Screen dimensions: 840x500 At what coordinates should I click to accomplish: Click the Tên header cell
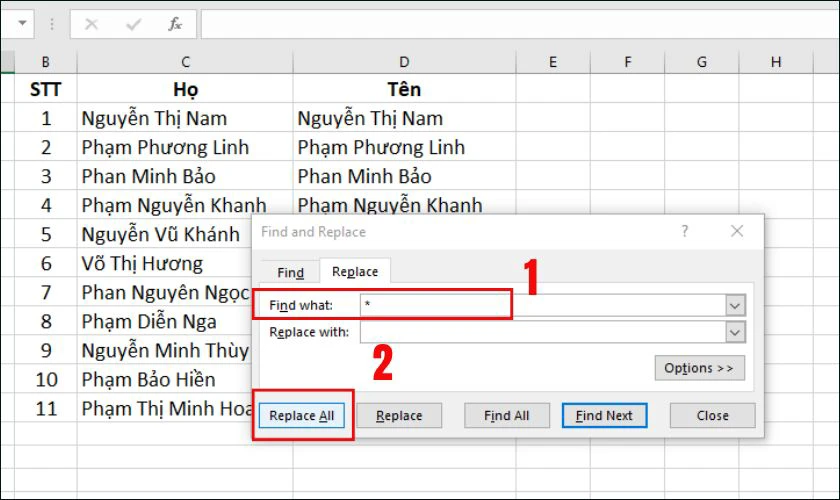tap(404, 89)
